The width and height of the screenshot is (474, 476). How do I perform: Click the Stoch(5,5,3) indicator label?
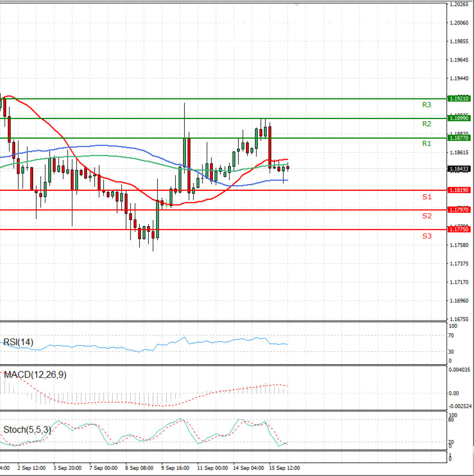(27, 430)
